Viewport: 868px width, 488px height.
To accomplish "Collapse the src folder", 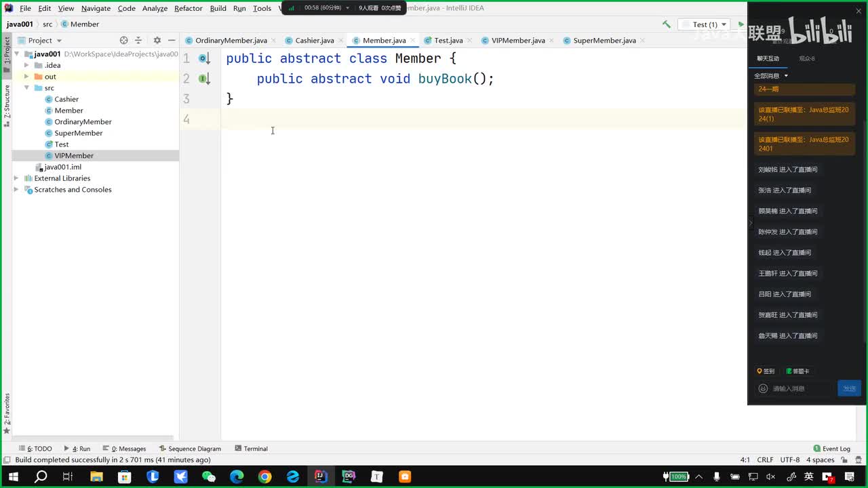I will click(26, 88).
